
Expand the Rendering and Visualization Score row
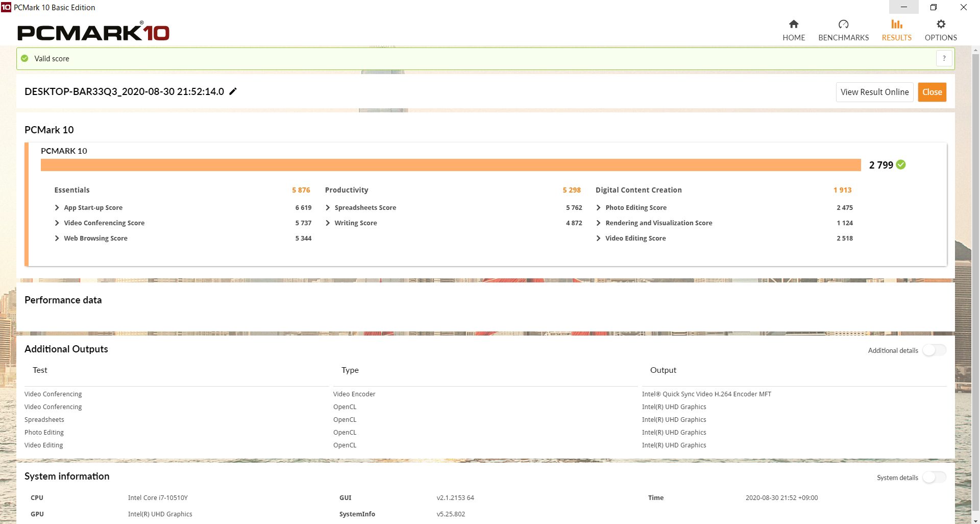(x=598, y=223)
